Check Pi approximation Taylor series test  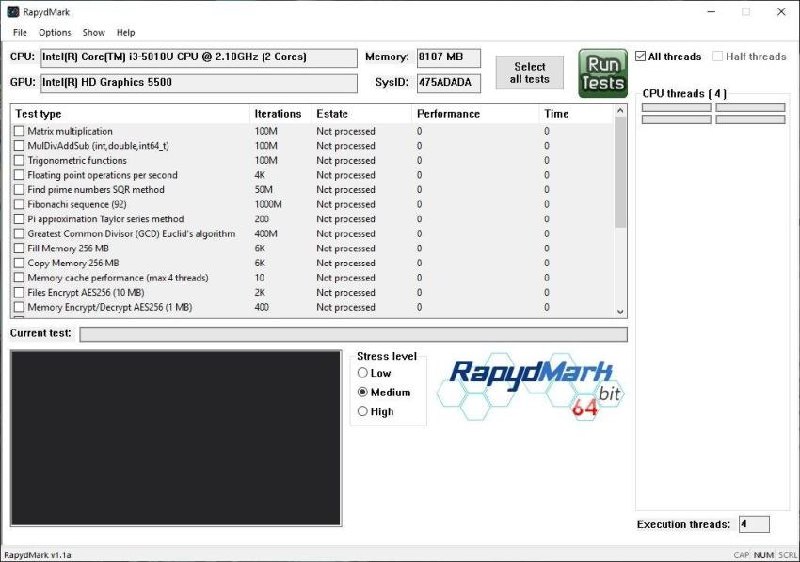[x=19, y=219]
